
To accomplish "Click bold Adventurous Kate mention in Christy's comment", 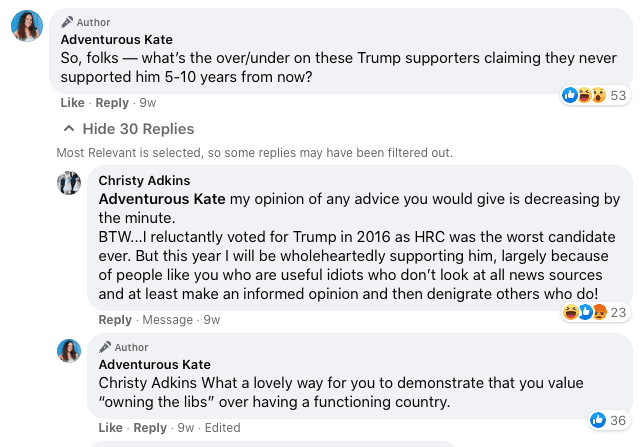I will 162,199.
